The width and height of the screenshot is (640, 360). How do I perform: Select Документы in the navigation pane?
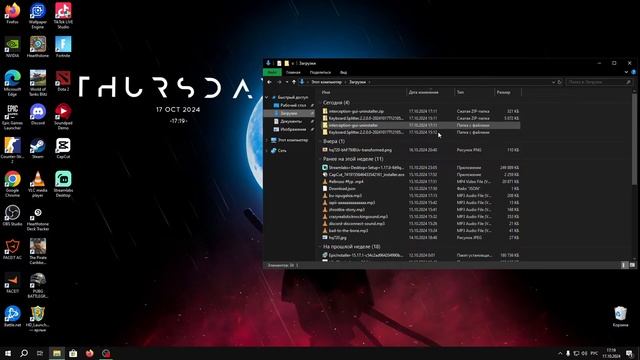coord(290,121)
